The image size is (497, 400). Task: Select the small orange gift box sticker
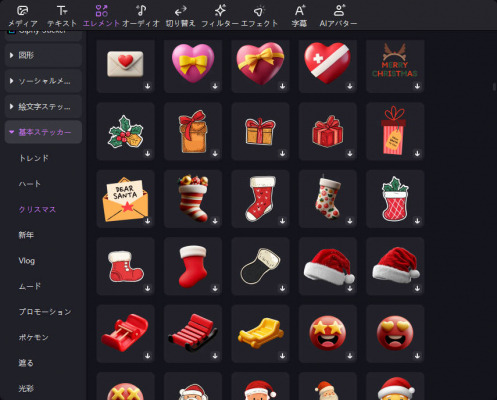tap(260, 131)
